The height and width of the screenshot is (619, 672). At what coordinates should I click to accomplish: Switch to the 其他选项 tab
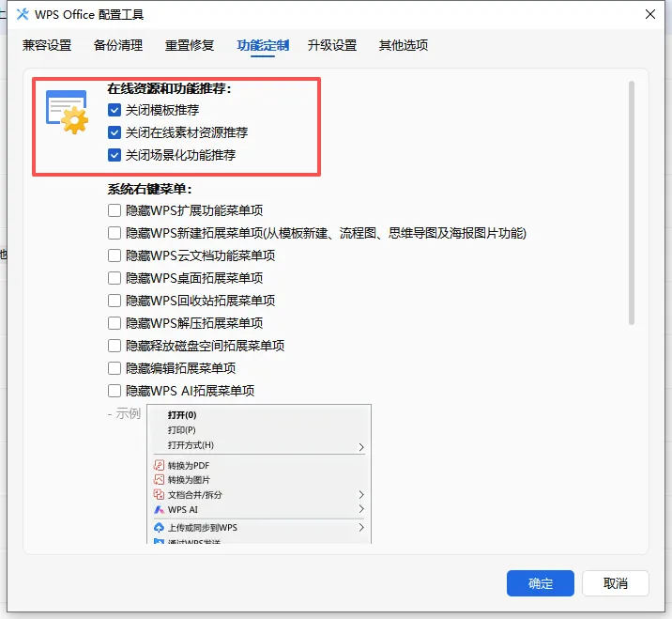[x=404, y=45]
